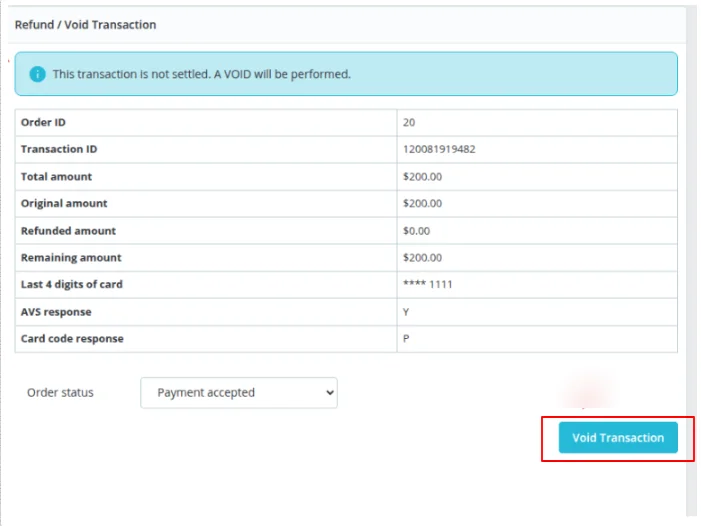Click the Transaction ID label
701x526 pixels.
[x=59, y=149]
